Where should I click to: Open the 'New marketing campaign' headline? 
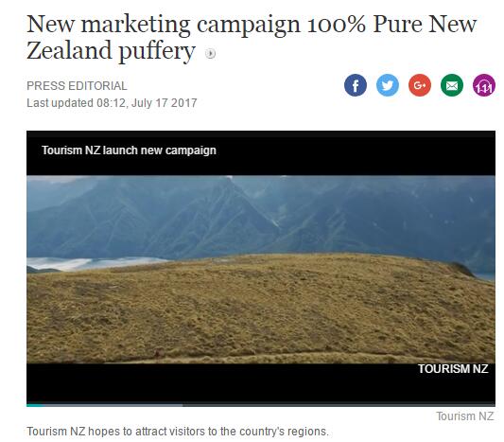pyautogui.click(x=252, y=38)
